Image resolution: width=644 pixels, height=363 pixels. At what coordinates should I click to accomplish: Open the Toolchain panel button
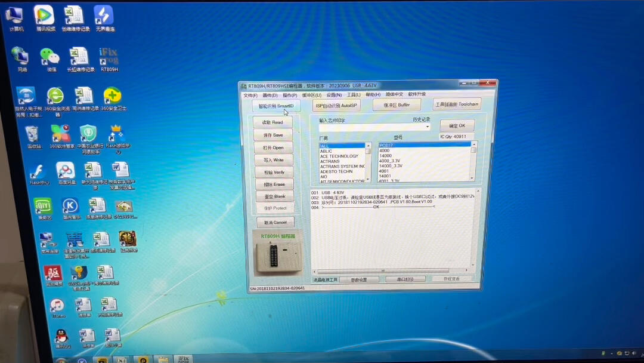457,104
